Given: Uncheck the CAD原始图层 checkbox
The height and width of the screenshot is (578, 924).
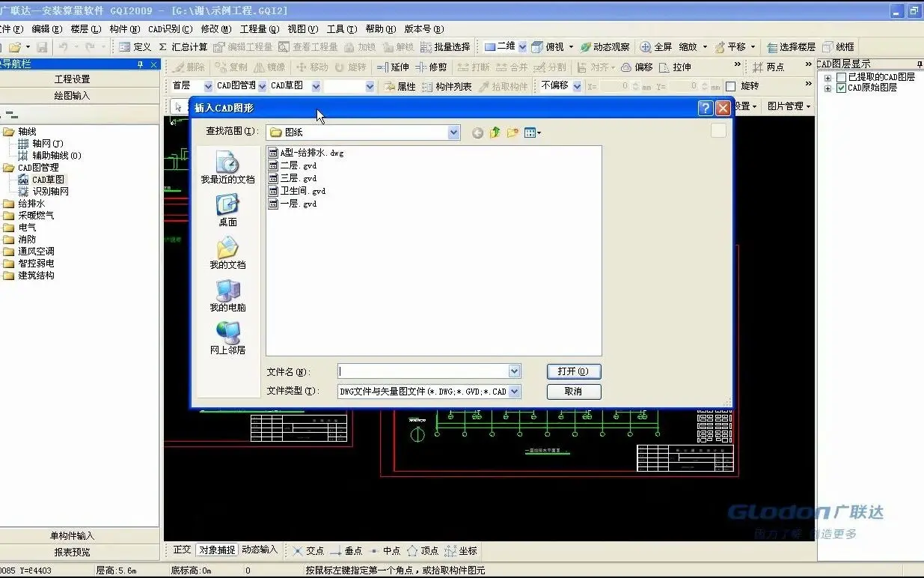Looking at the screenshot, I should click(842, 88).
